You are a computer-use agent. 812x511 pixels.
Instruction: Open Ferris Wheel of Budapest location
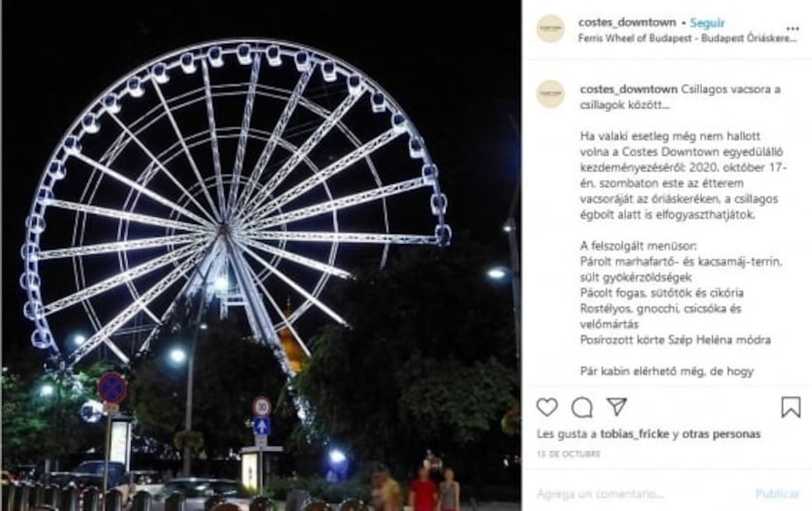pyautogui.click(x=688, y=38)
